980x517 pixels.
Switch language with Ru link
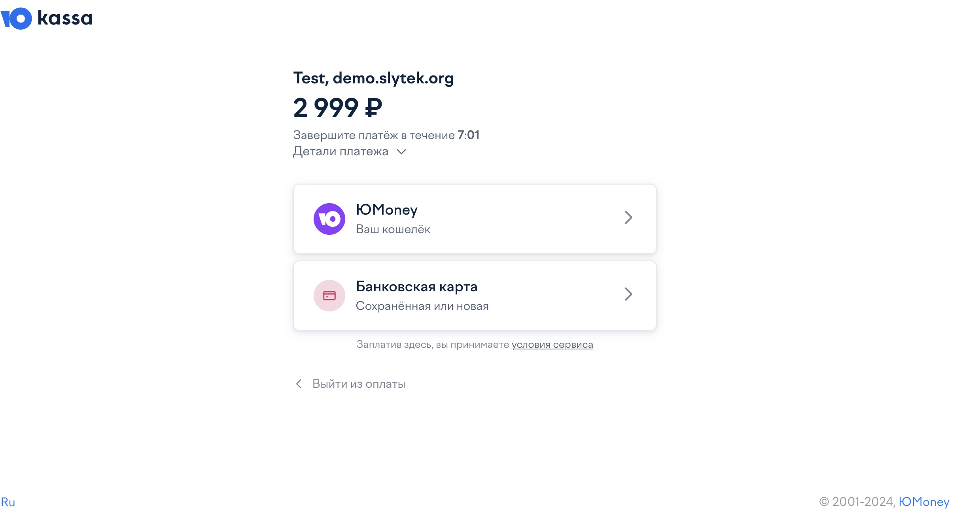(8, 502)
